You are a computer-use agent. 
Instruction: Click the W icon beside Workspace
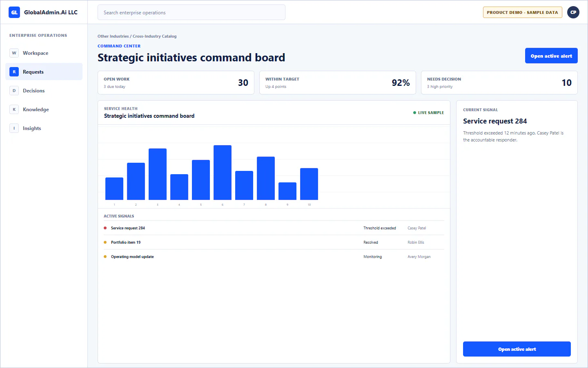[x=14, y=53]
